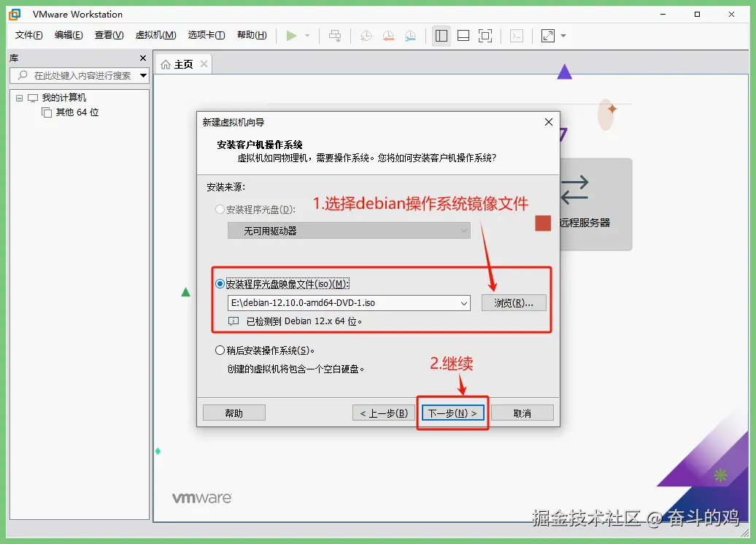Close the 主页 tab
This screenshot has width=756, height=544.
click(x=204, y=64)
